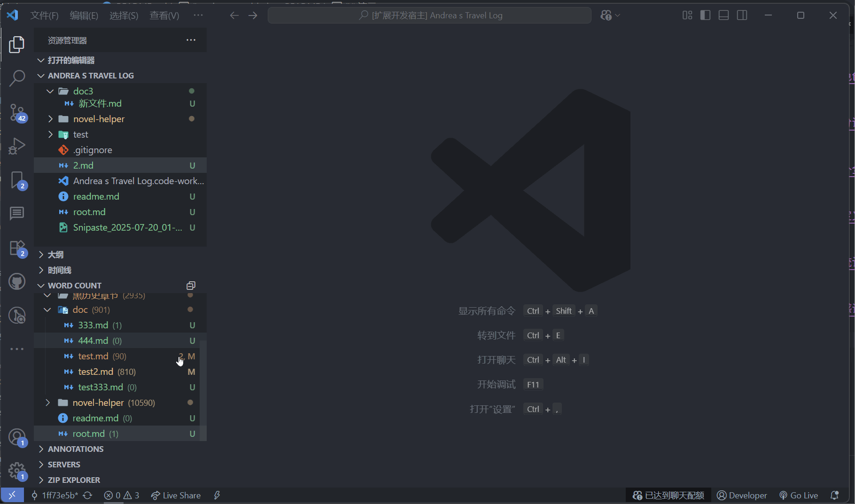Open problems panel from errors and warnings indicator

tap(122, 495)
